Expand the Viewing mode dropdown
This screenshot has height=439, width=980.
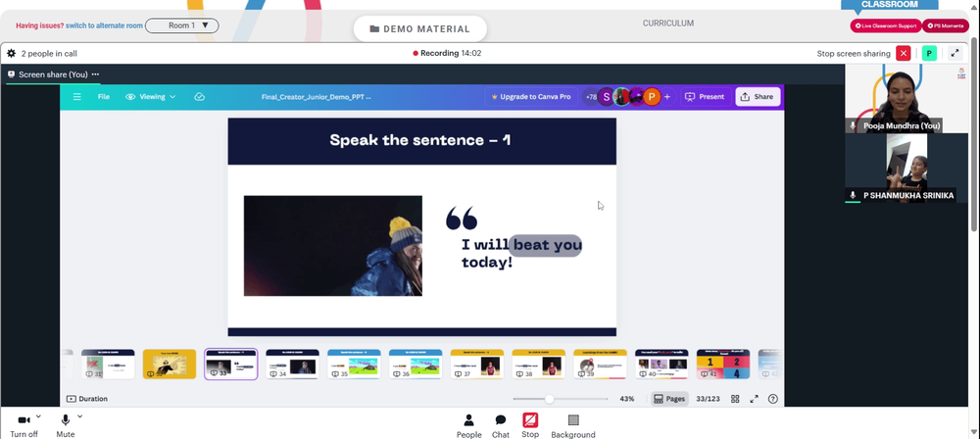click(x=151, y=97)
